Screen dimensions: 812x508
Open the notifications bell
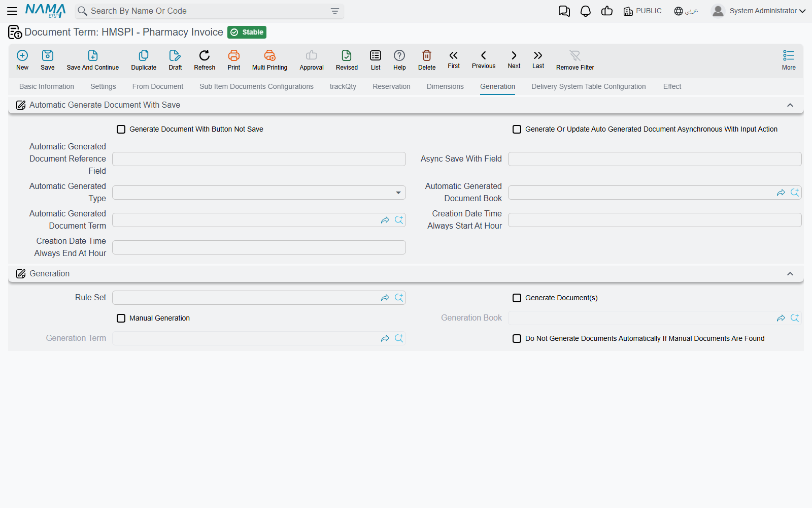click(586, 11)
